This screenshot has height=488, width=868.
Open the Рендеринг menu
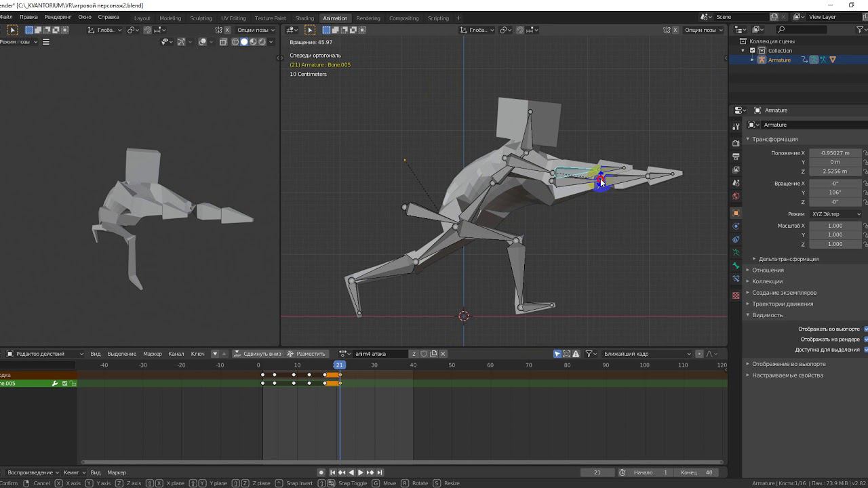pos(58,17)
